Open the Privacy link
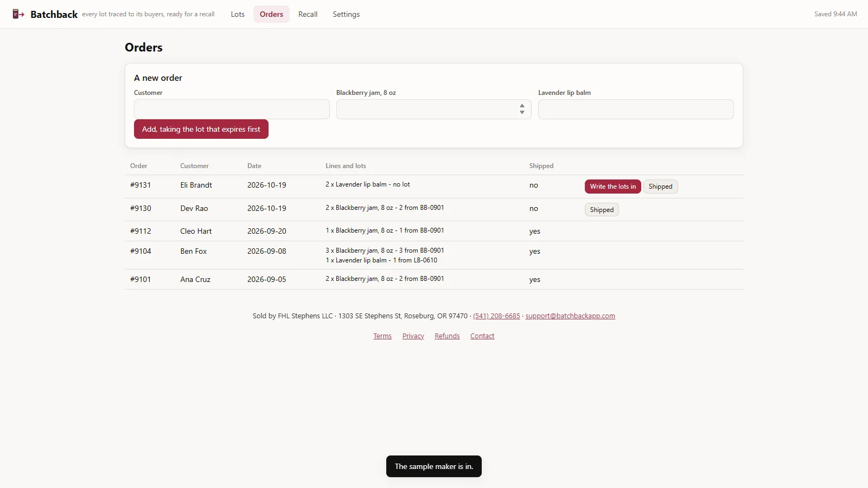Viewport: 868px width, 488px height. pyautogui.click(x=413, y=336)
